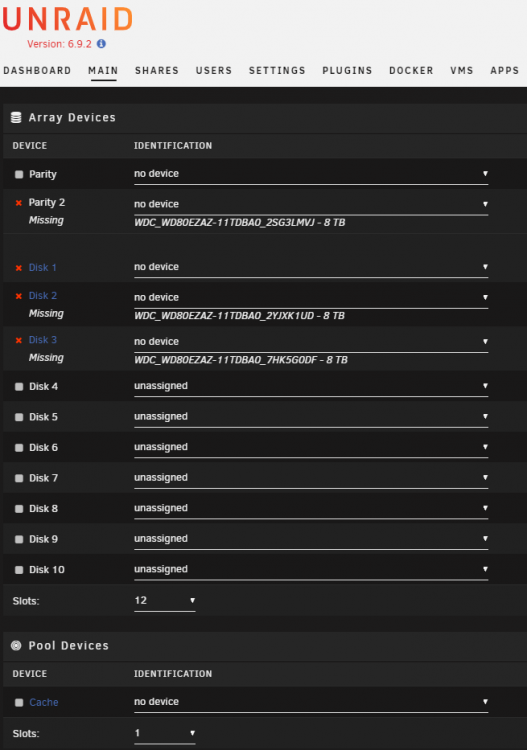
Task: Click the version info icon next to 6.9.2
Action: (x=101, y=44)
